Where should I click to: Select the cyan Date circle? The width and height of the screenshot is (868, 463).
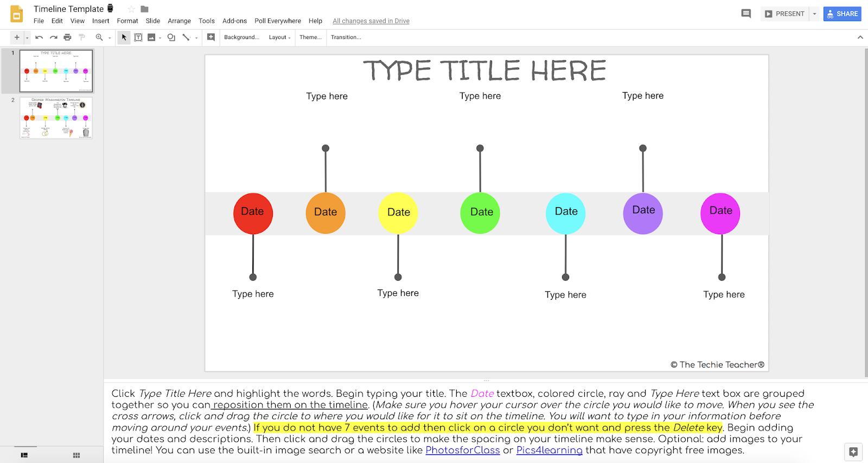pyautogui.click(x=566, y=213)
